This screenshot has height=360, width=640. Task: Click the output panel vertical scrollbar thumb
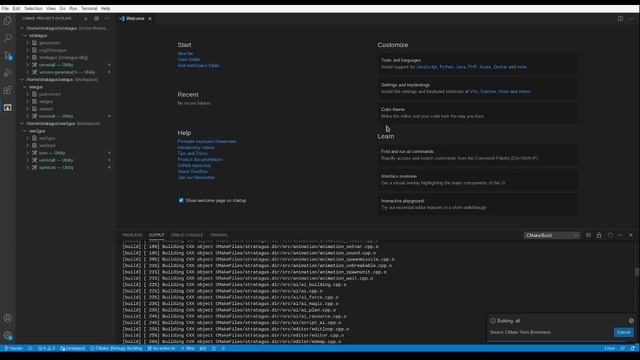point(637,272)
